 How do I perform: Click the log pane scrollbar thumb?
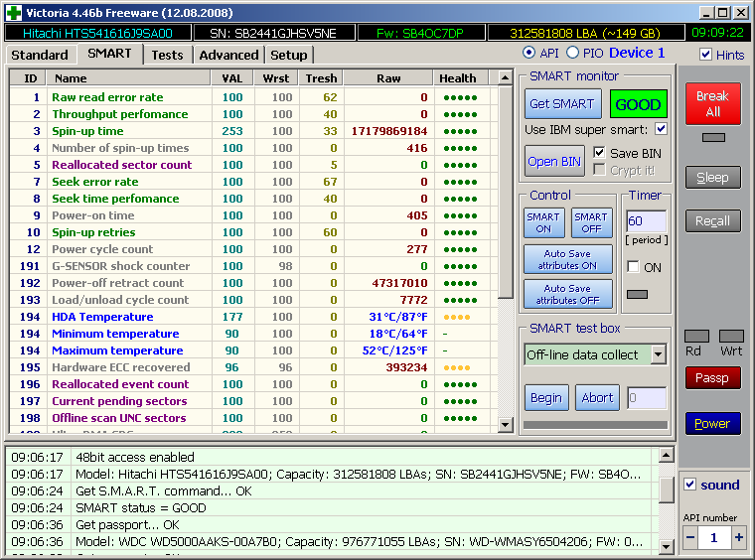click(666, 490)
